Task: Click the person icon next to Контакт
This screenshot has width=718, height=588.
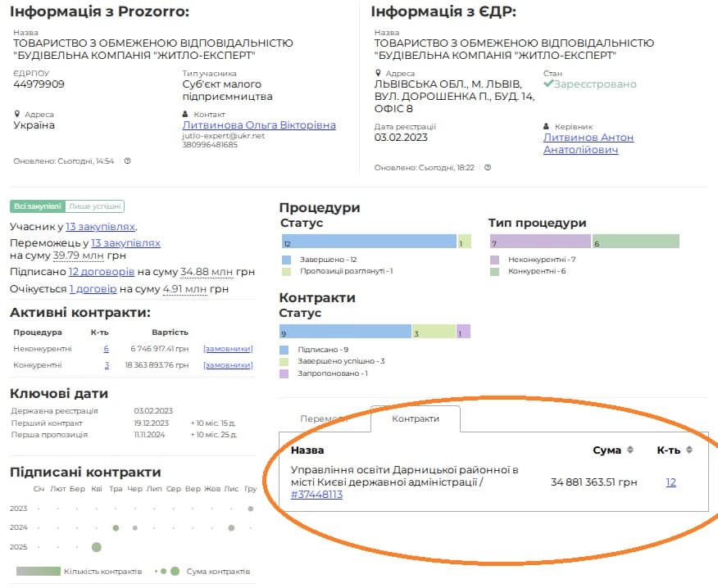Action: (x=185, y=115)
